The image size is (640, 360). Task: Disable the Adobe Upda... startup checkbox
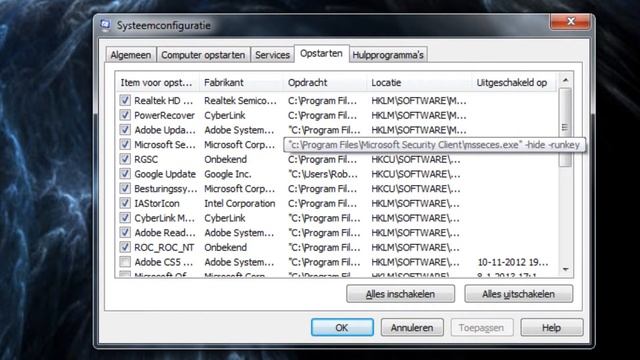pos(125,130)
